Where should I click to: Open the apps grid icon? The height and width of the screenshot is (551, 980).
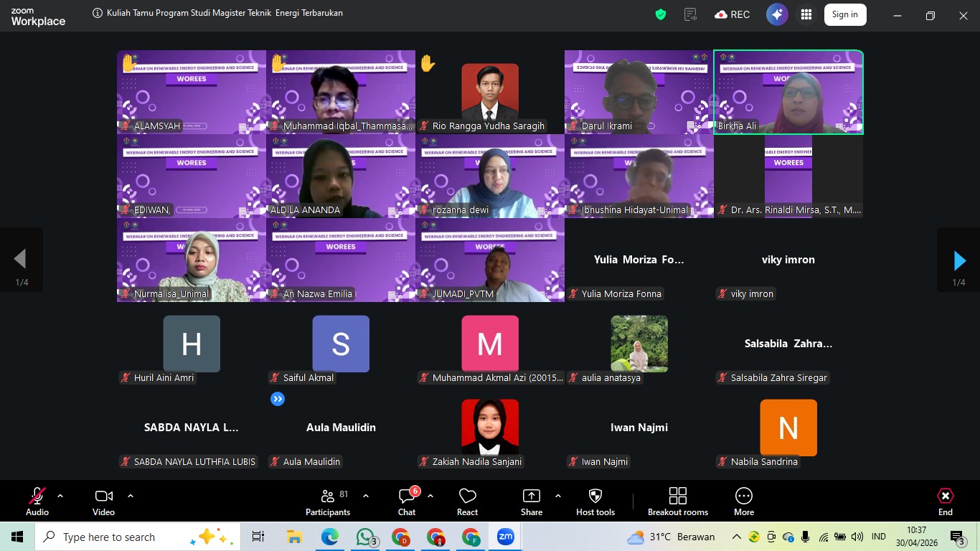click(x=806, y=14)
